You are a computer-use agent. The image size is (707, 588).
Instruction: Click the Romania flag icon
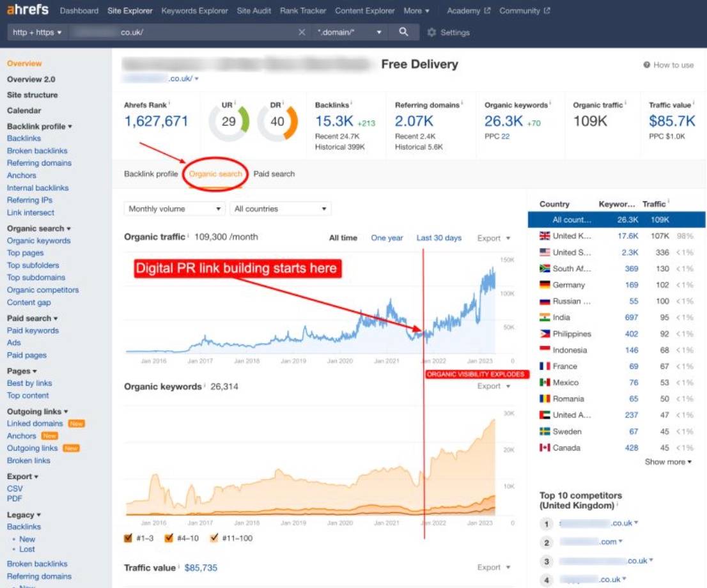click(x=545, y=399)
